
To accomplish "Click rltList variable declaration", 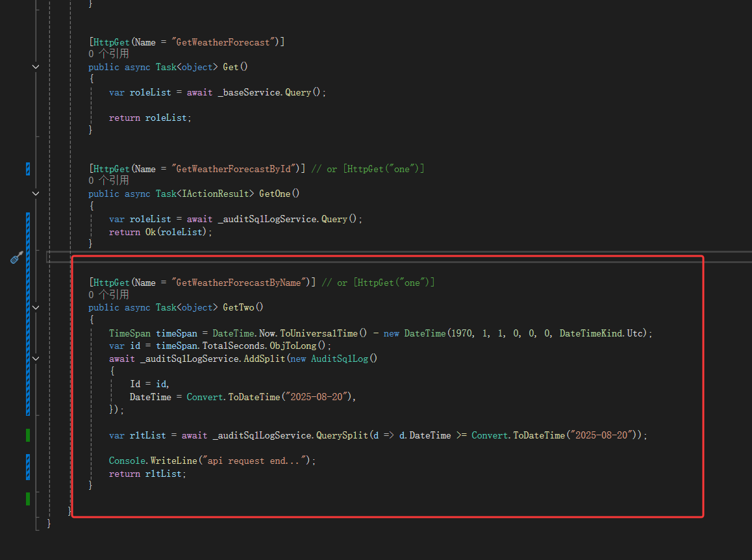I will click(147, 435).
